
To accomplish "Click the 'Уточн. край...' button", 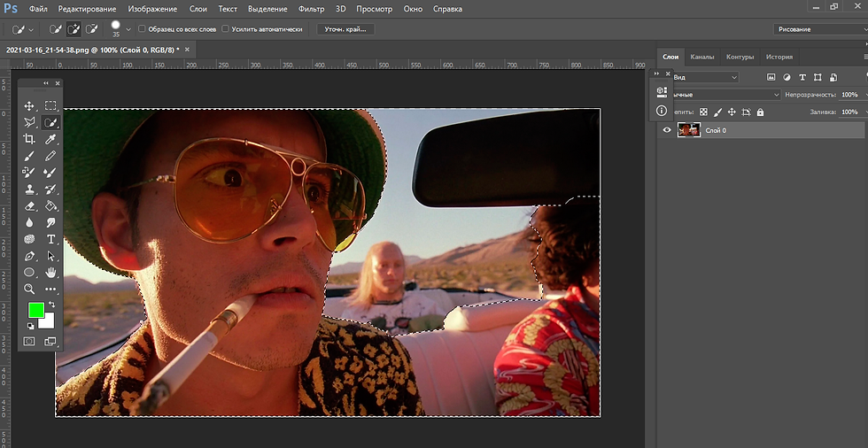I will coord(345,28).
